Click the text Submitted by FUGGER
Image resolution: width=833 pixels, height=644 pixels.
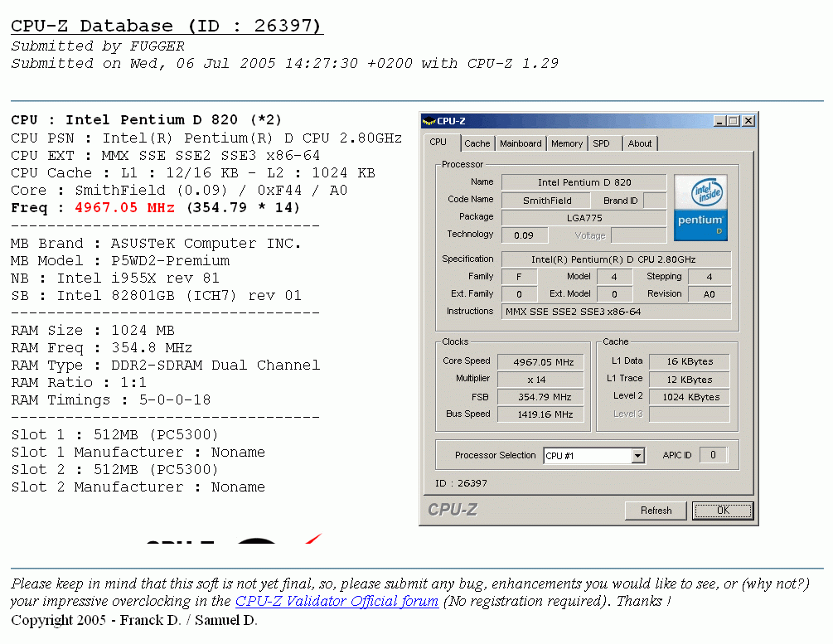[x=98, y=46]
